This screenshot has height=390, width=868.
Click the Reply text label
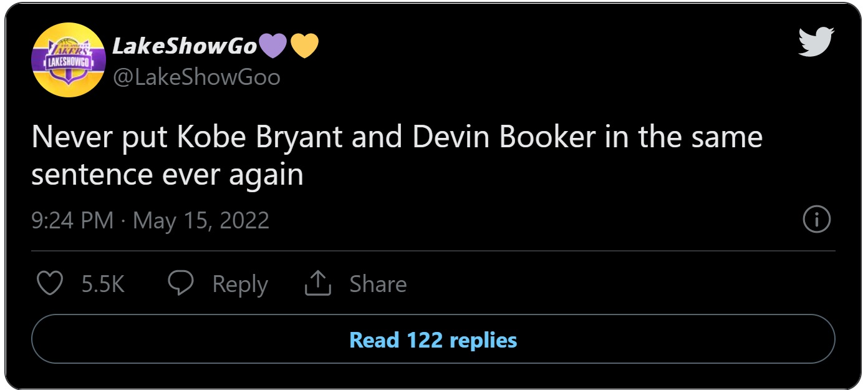coord(240,285)
